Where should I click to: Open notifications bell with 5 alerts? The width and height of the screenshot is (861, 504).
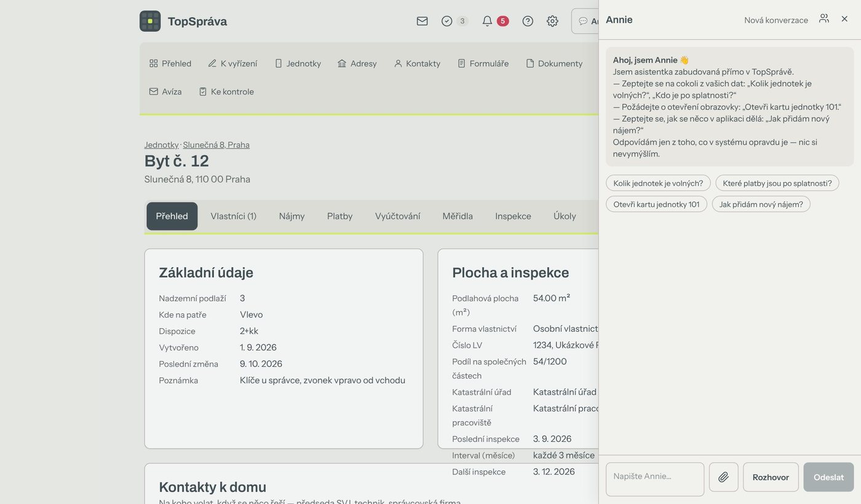point(495,21)
